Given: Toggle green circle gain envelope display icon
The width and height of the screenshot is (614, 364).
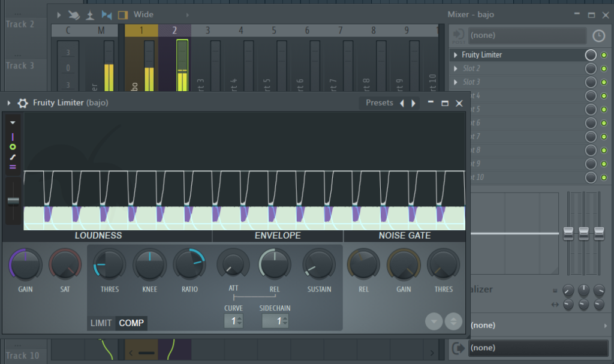Looking at the screenshot, I should click(13, 147).
